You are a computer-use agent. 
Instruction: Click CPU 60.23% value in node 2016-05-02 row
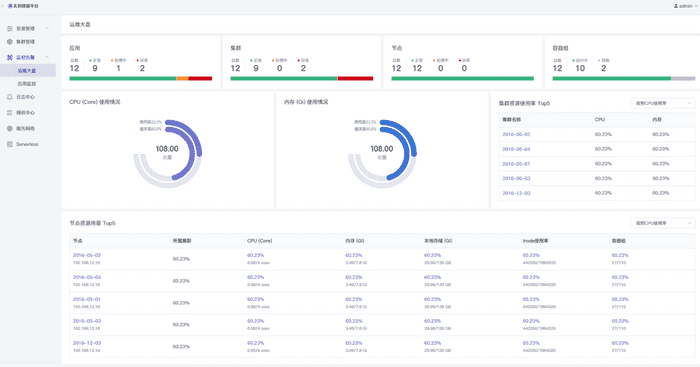pyautogui.click(x=255, y=255)
